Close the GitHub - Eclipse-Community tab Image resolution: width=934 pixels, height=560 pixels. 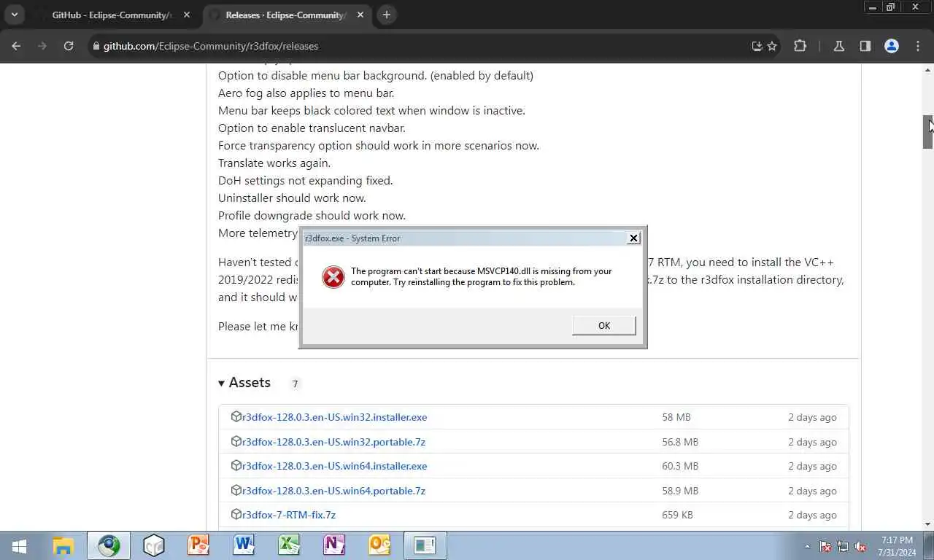click(x=187, y=15)
